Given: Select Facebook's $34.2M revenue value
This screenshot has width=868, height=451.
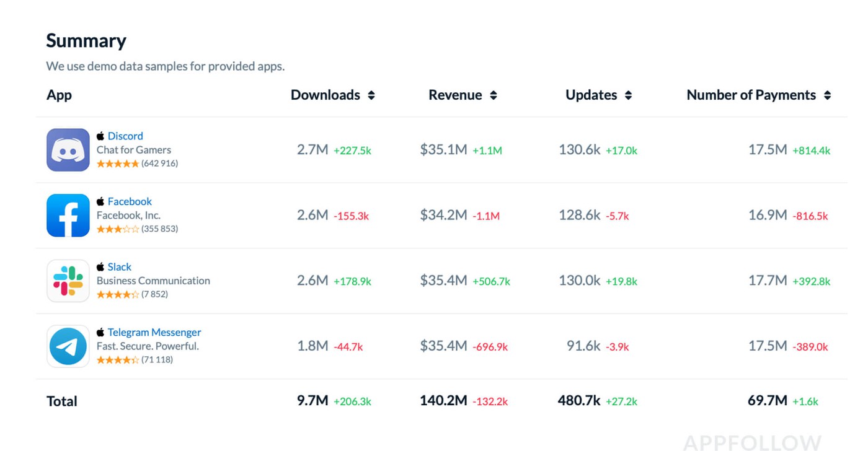Looking at the screenshot, I should pos(443,215).
